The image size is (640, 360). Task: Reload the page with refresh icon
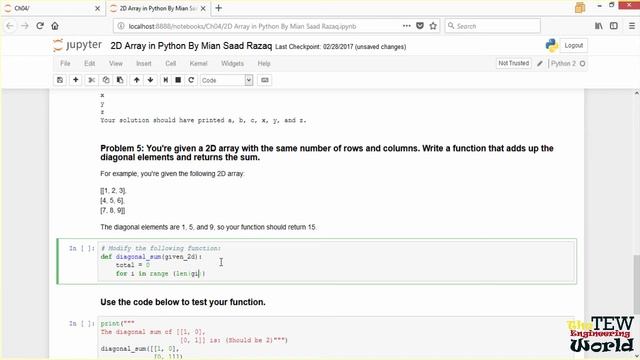(x=40, y=26)
